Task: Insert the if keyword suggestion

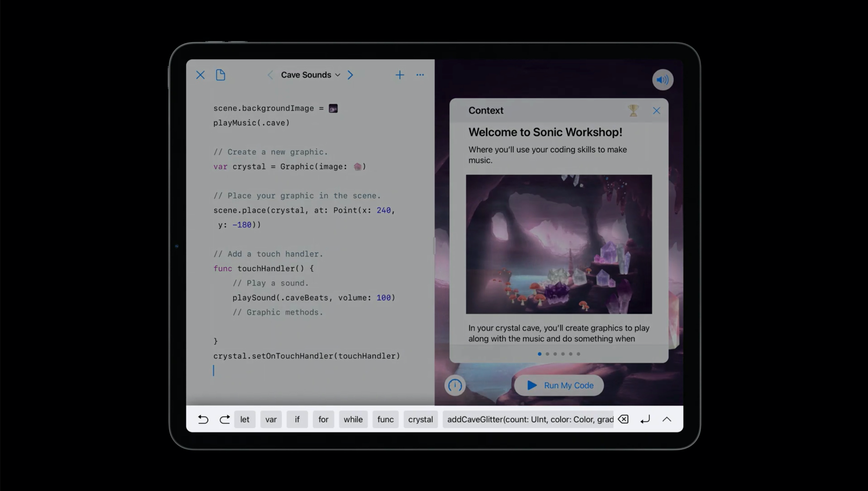Action: (297, 419)
